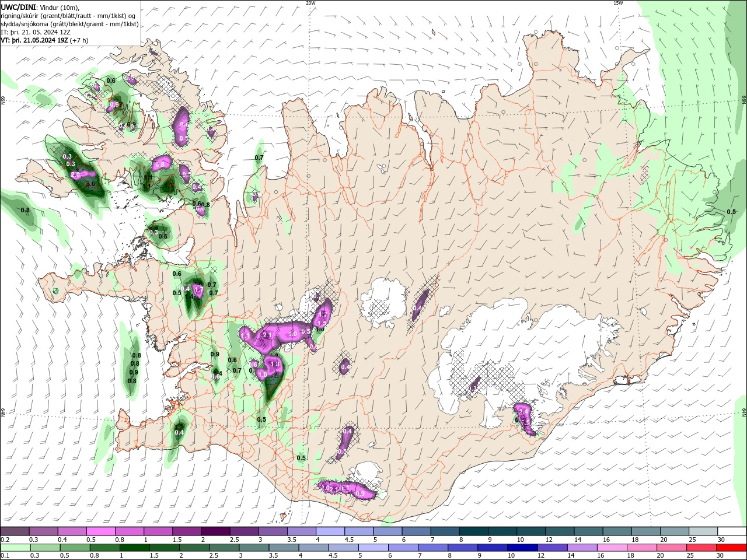The height and width of the screenshot is (560, 747).
Task: Click the '2.1' snowfall value on the map
Action: click(x=268, y=334)
